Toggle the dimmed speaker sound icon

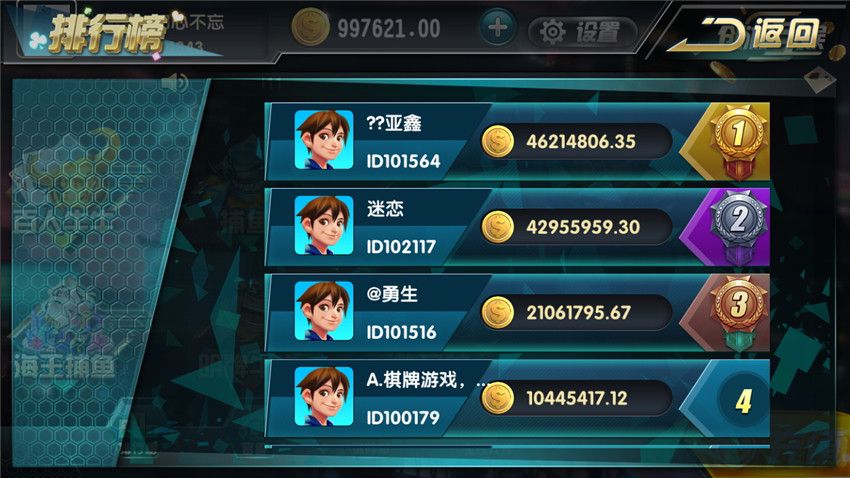[175, 82]
